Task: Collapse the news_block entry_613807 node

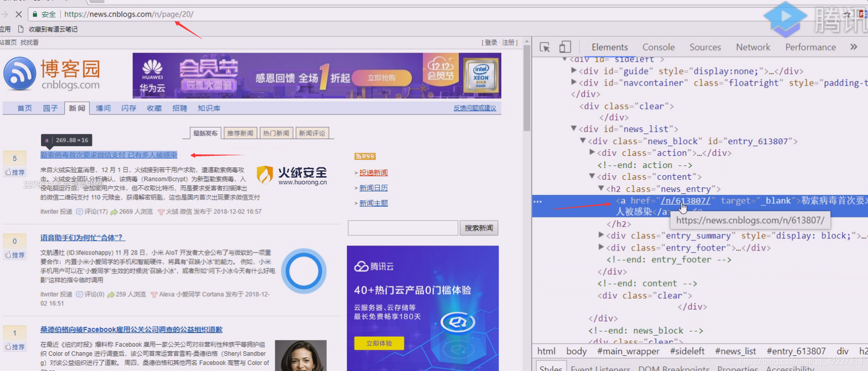Action: [583, 141]
